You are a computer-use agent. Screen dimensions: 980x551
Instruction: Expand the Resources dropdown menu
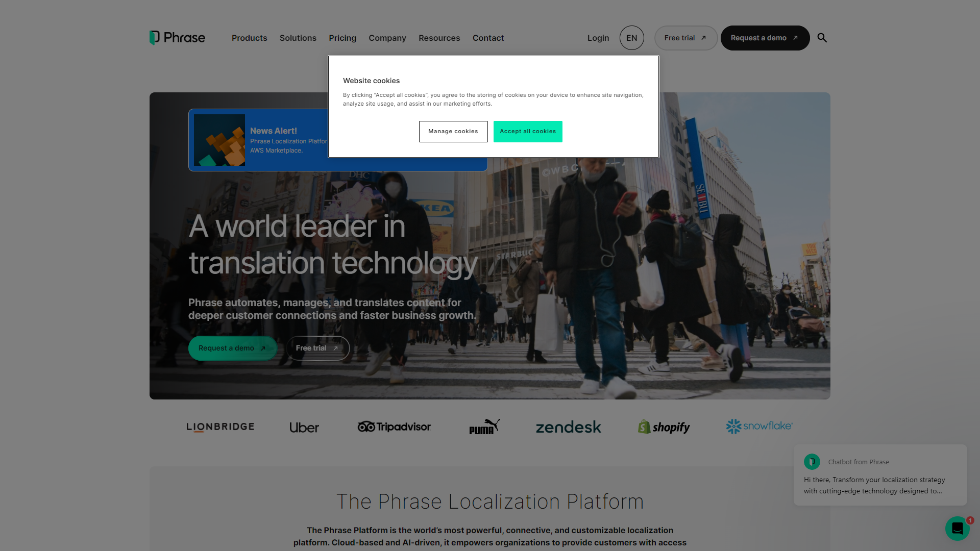(x=439, y=38)
